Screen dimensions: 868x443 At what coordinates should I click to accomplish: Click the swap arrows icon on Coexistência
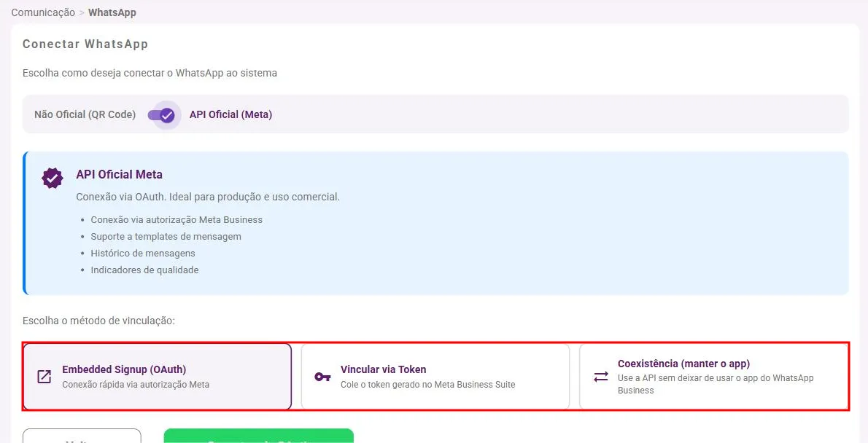point(600,377)
